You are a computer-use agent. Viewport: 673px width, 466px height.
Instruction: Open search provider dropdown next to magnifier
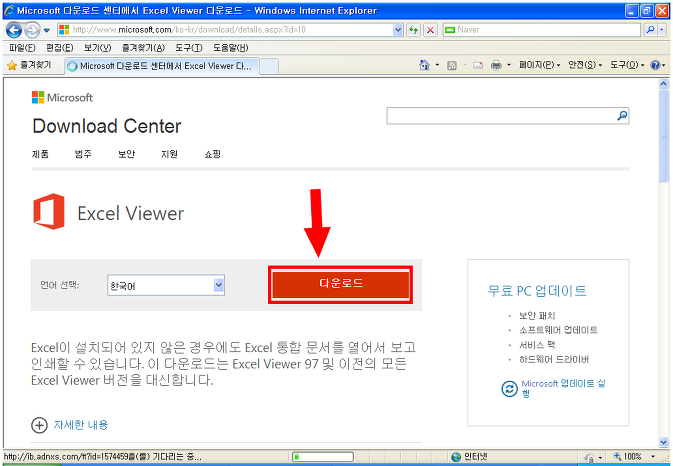tap(662, 30)
